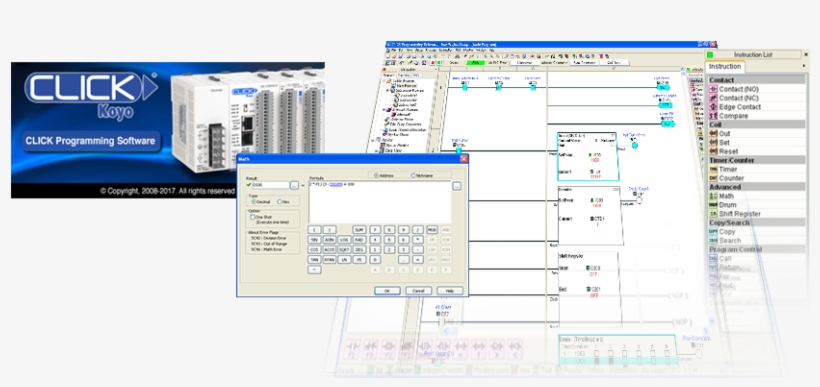Choose Hex type radio button
The image size is (820, 387).
(279, 202)
